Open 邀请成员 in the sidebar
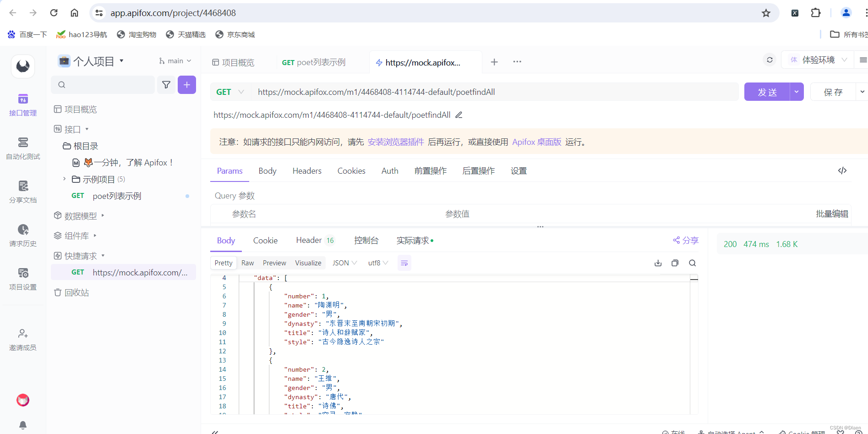Screen dimensions: 868x434 coord(23,340)
